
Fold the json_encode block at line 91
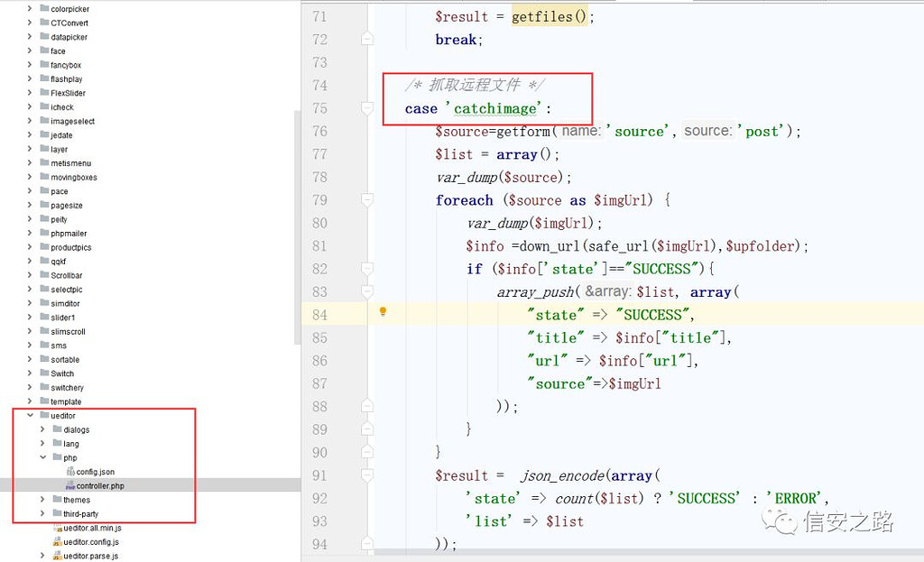click(367, 475)
